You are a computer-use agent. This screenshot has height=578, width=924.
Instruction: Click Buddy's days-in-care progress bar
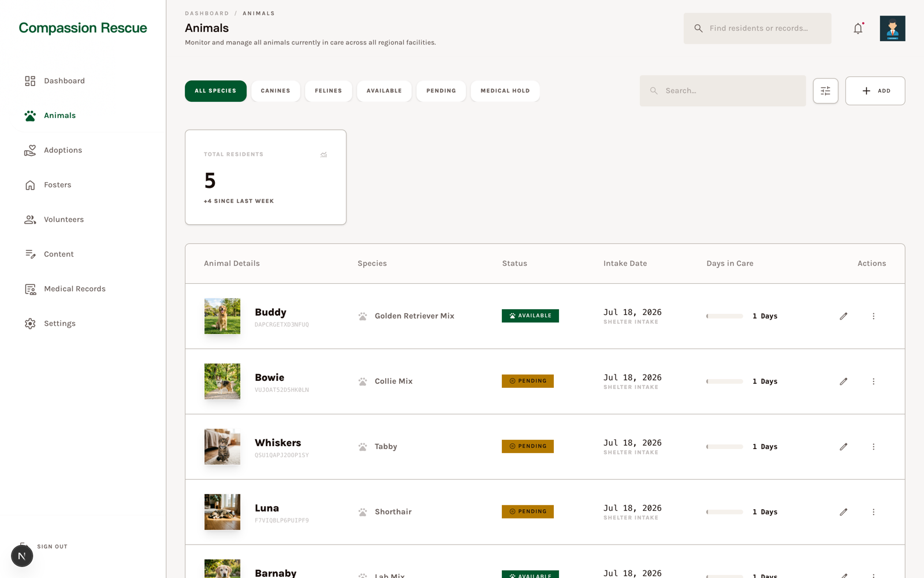click(x=724, y=316)
